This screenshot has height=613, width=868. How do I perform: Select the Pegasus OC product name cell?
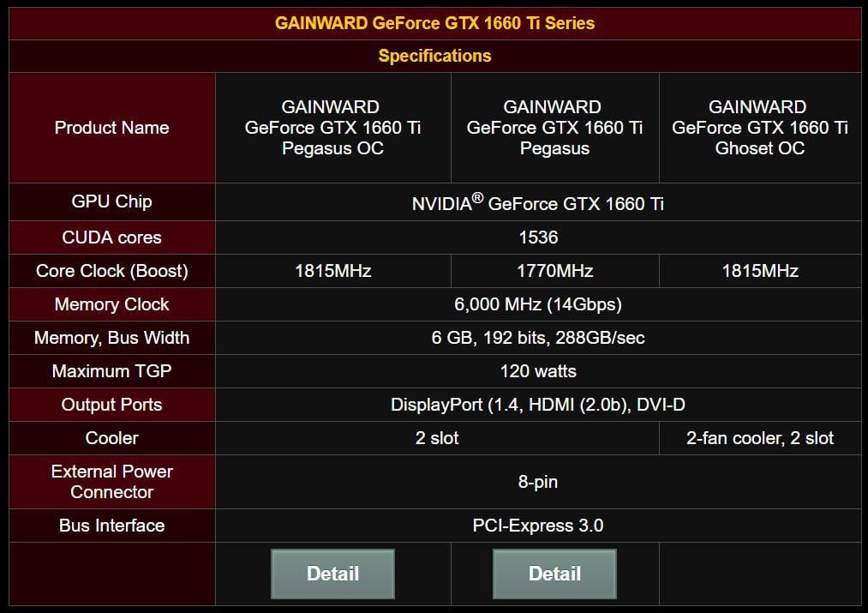click(x=332, y=127)
